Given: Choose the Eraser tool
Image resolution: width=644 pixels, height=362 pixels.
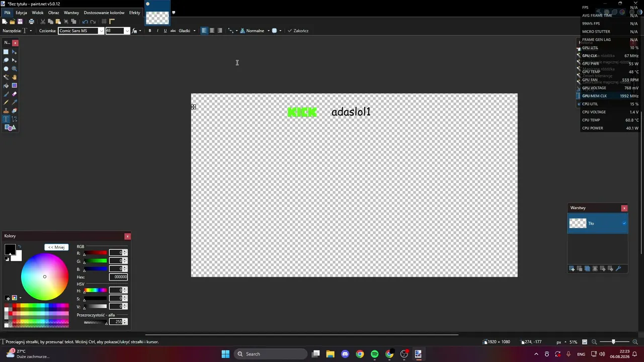Looking at the screenshot, I should click(14, 94).
